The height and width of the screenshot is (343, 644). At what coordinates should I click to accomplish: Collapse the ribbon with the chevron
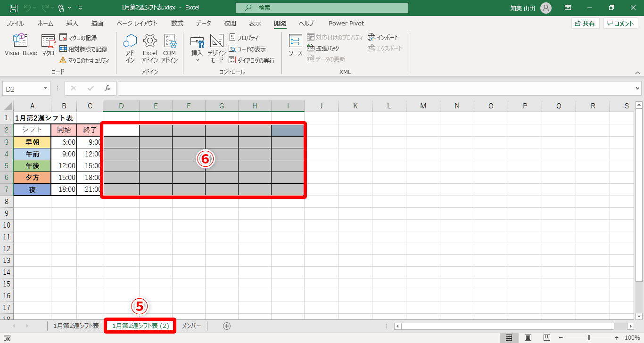(x=637, y=73)
